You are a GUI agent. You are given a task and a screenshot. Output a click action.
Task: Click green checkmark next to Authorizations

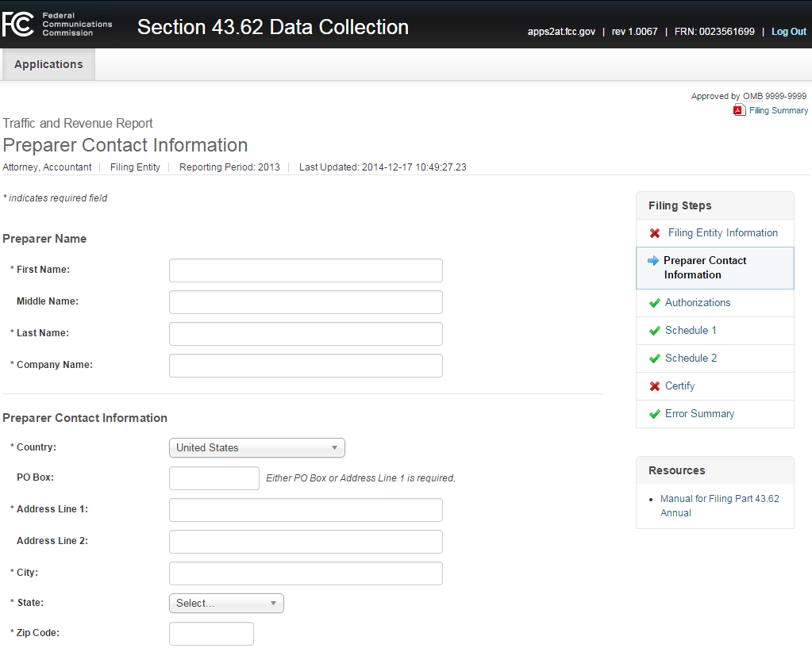655,303
